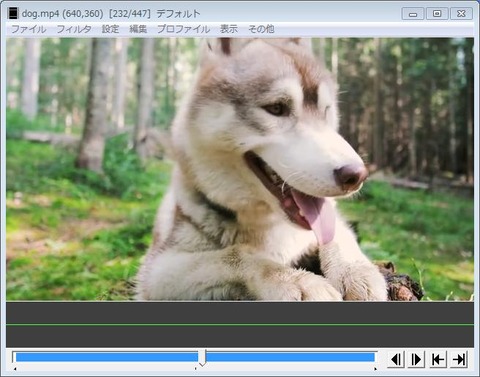Open the プロファイル menu
The width and height of the screenshot is (480, 377).
183,29
